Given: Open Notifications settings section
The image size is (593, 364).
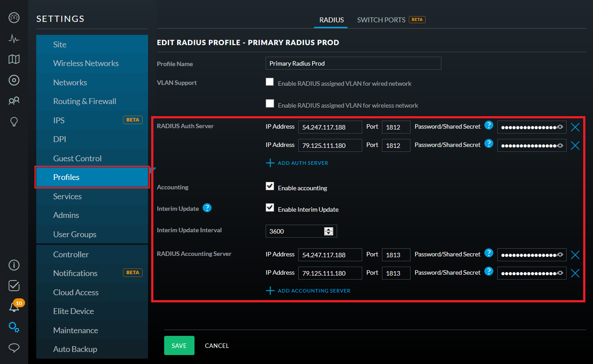Looking at the screenshot, I should [92, 273].
